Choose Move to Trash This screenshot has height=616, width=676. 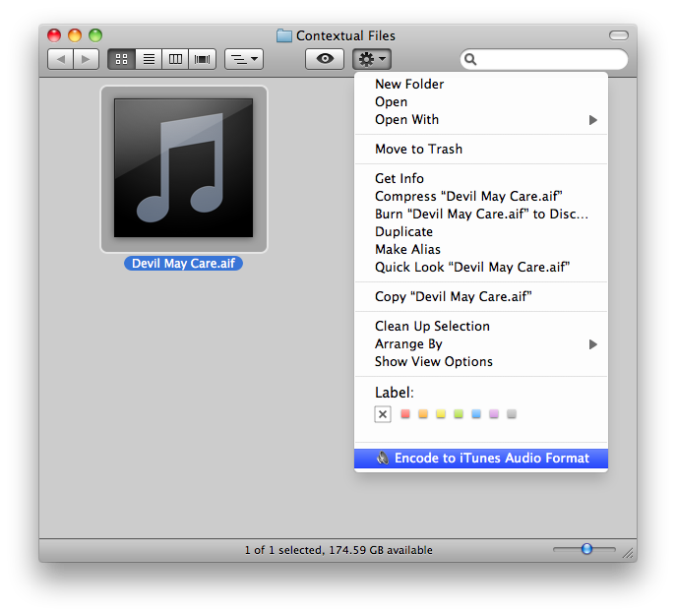418,150
